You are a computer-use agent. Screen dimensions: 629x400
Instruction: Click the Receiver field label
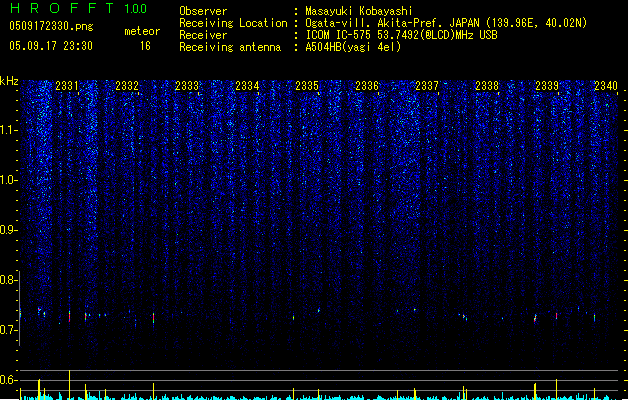203,35
